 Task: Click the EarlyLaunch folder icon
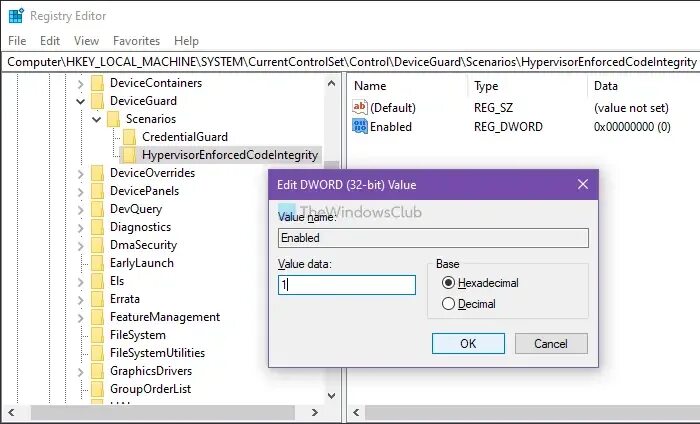97,263
